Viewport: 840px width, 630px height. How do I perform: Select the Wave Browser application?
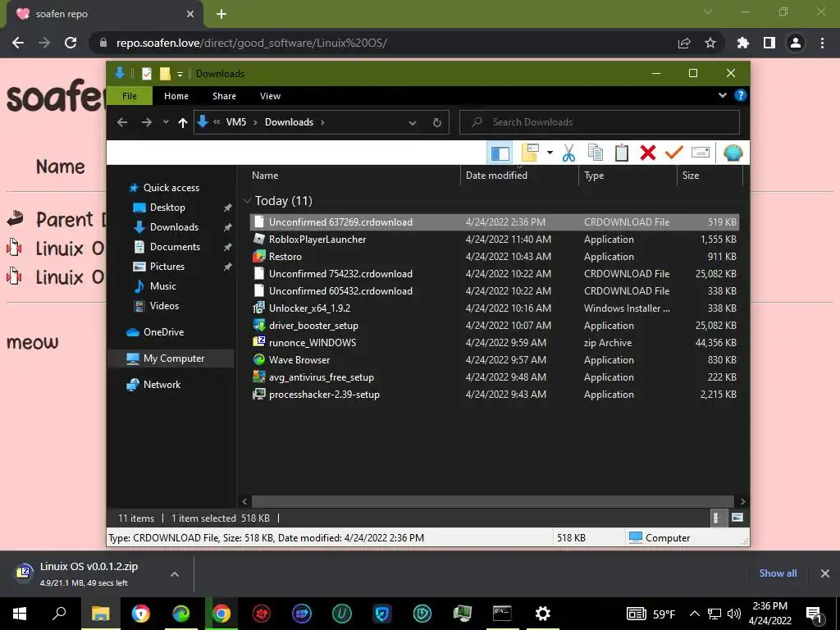click(495, 360)
